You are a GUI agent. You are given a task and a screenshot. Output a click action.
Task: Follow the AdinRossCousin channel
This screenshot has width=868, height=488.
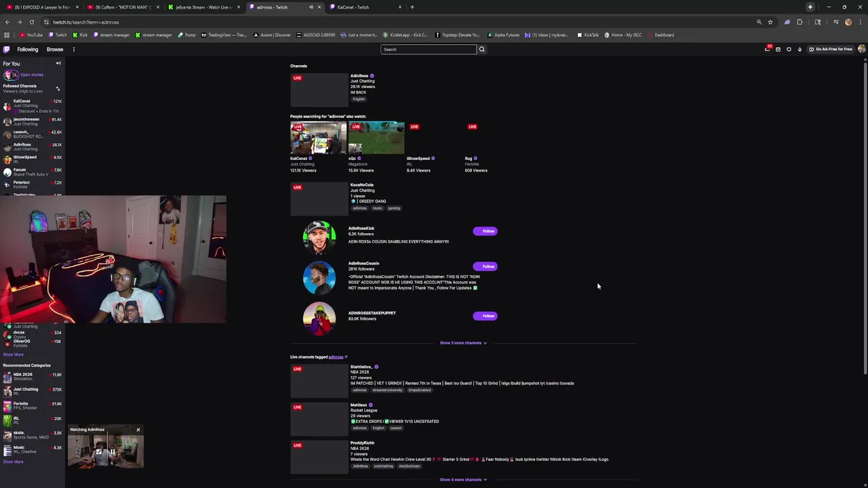pyautogui.click(x=486, y=266)
